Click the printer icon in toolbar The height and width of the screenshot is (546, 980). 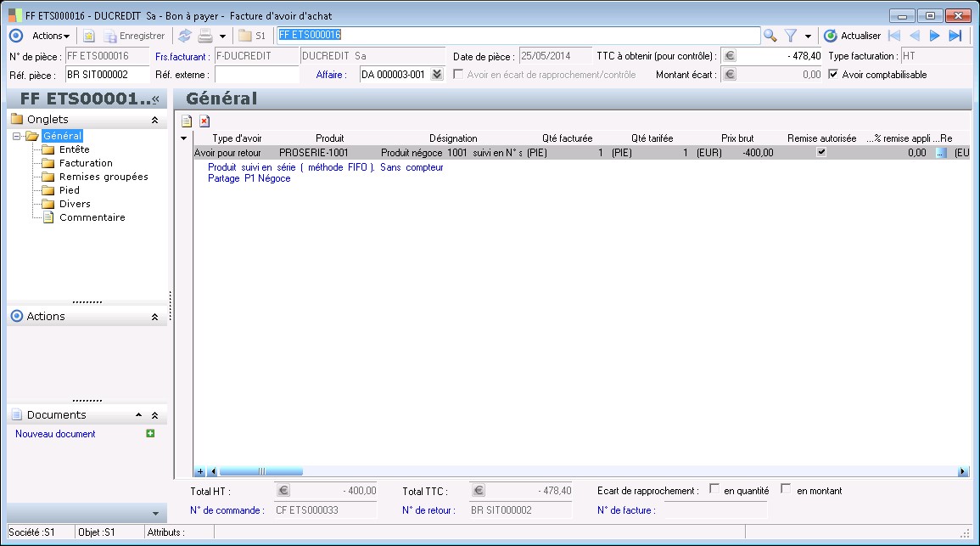pos(204,36)
